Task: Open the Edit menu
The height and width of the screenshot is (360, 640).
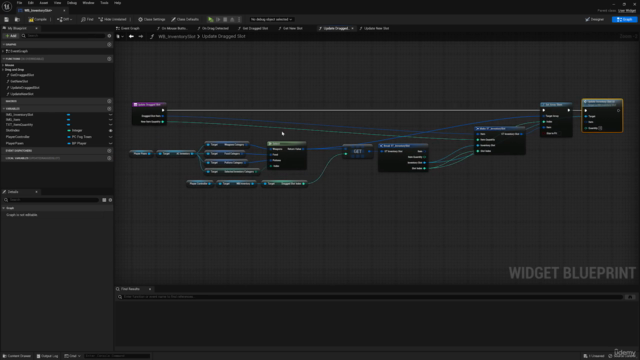Action: tap(31, 3)
